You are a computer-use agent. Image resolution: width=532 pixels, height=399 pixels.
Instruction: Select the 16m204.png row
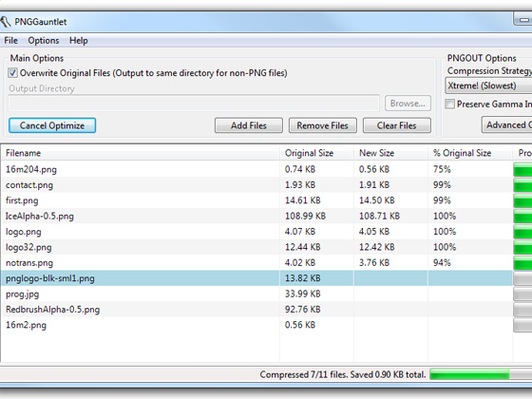pyautogui.click(x=266, y=169)
